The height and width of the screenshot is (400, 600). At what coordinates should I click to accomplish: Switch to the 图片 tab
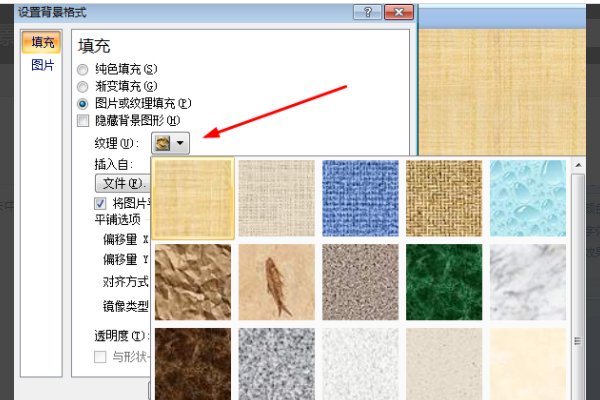click(x=43, y=65)
